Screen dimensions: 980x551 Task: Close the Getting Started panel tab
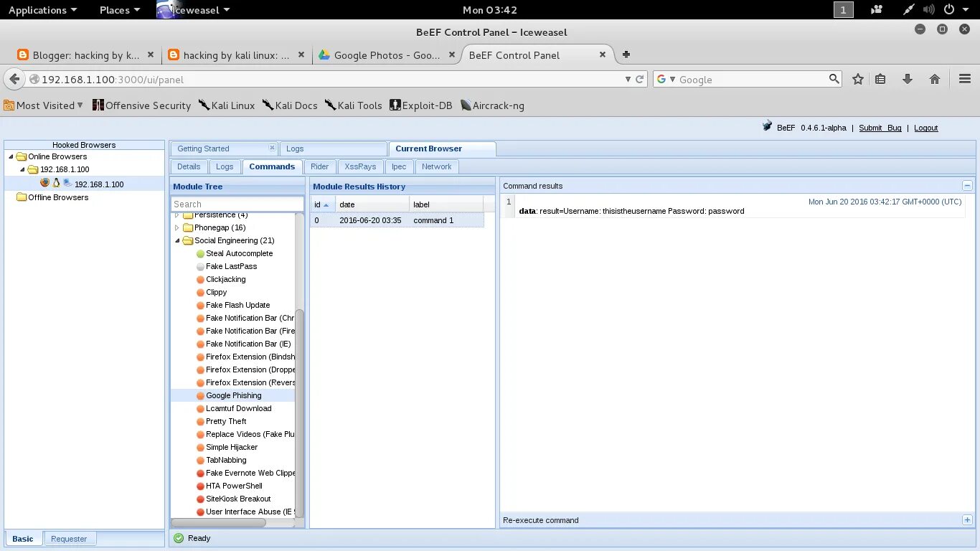point(272,148)
